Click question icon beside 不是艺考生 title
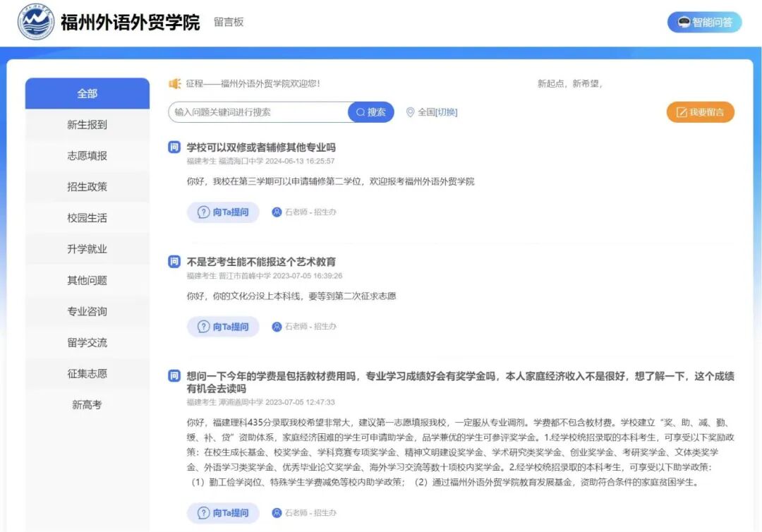Image resolution: width=762 pixels, height=532 pixels. point(174,261)
